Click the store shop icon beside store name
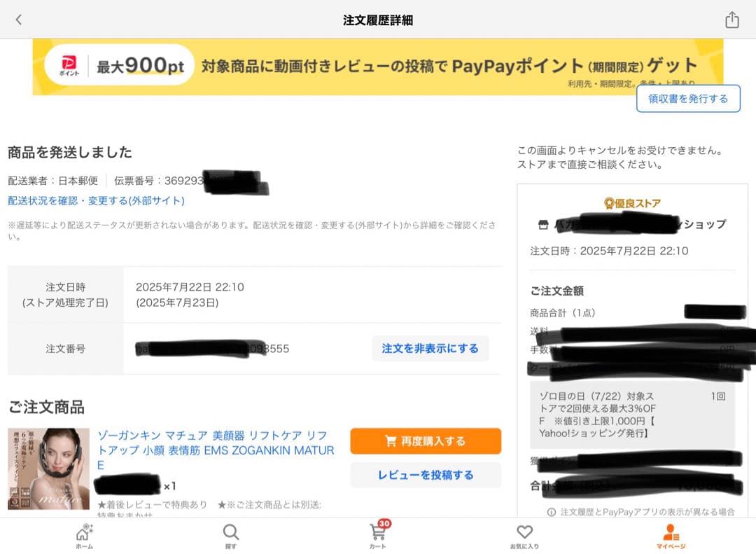This screenshot has height=554, width=756. coord(543,224)
